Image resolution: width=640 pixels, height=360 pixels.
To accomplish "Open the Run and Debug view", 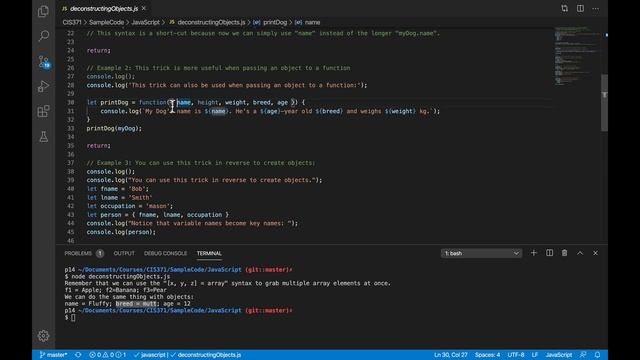I will (x=43, y=86).
